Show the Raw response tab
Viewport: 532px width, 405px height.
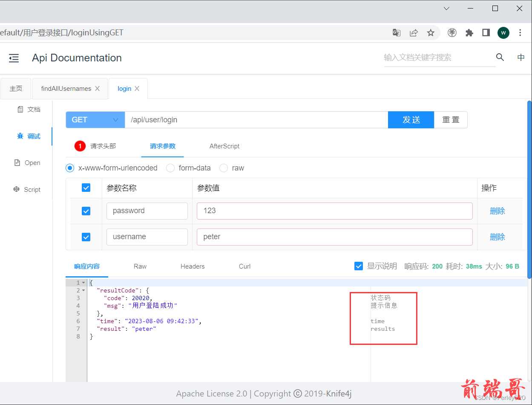pyautogui.click(x=140, y=266)
